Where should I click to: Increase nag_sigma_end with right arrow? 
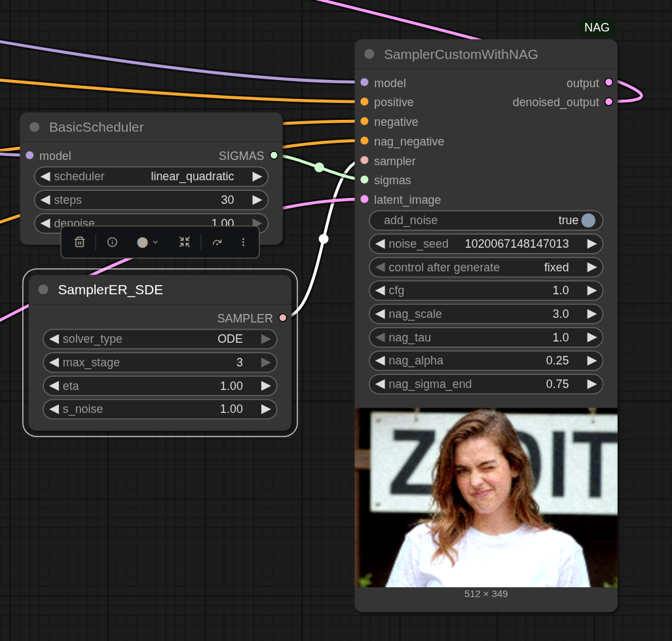pyautogui.click(x=592, y=384)
